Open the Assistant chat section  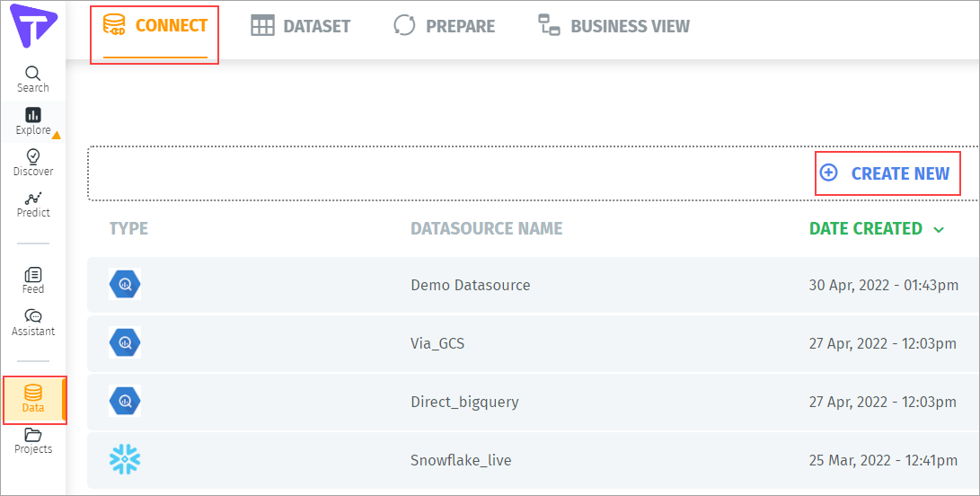click(33, 323)
